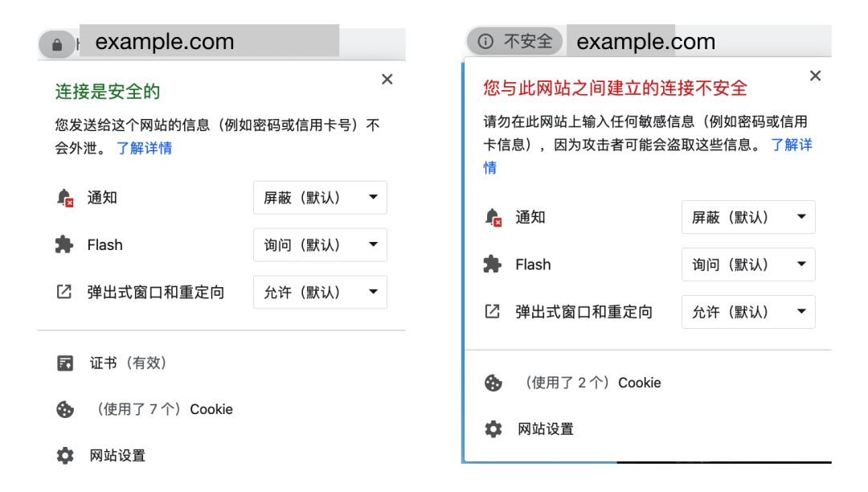Open 证书 (有效) certificate details

click(x=128, y=363)
